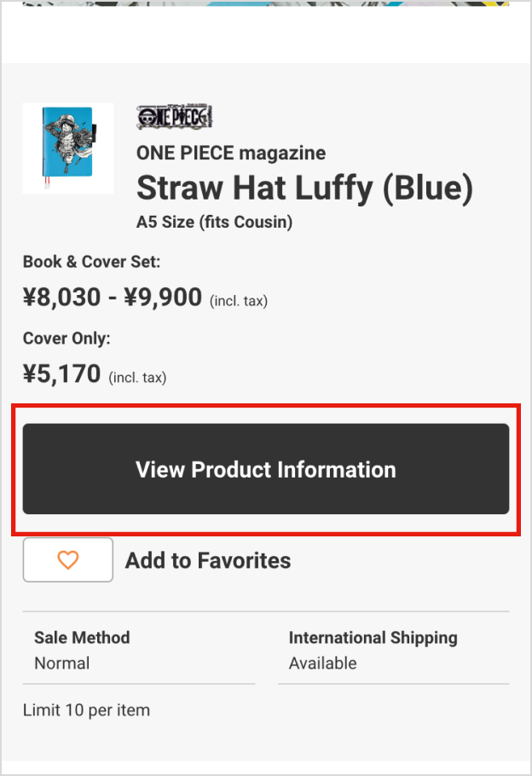Click the ¥5,170 cover price
This screenshot has height=776, width=532.
pos(61,374)
